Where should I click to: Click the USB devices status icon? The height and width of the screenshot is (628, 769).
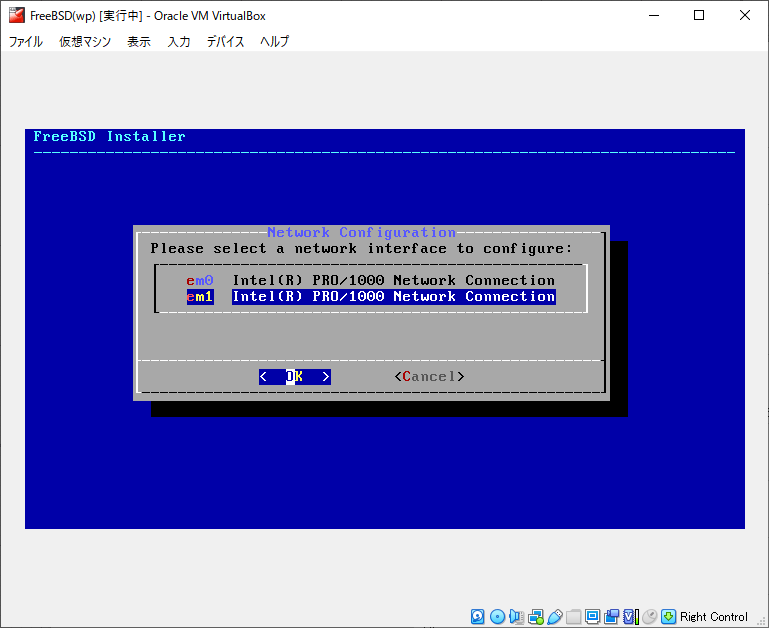coord(555,616)
